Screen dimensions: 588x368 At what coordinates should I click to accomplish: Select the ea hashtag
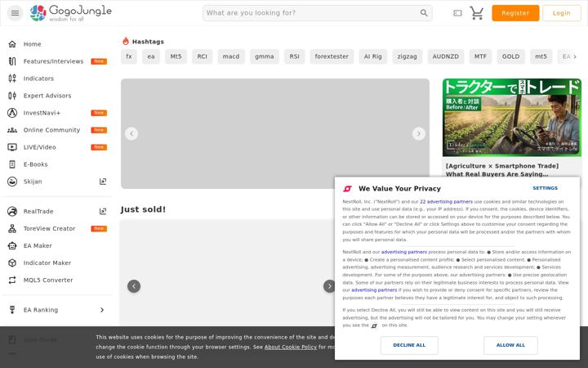point(151,56)
